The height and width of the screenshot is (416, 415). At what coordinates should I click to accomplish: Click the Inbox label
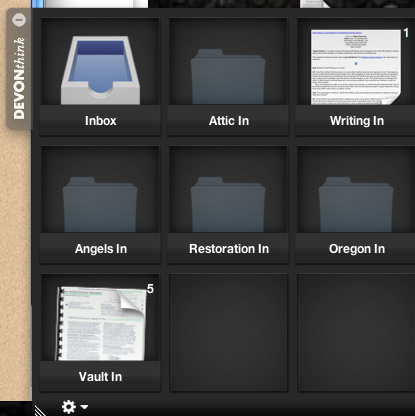tap(100, 121)
